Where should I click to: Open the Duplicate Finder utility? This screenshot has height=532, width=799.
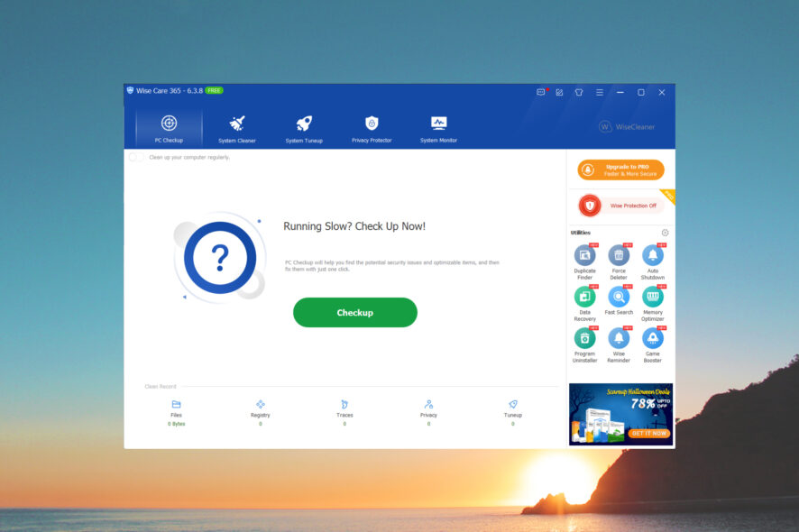(x=584, y=261)
